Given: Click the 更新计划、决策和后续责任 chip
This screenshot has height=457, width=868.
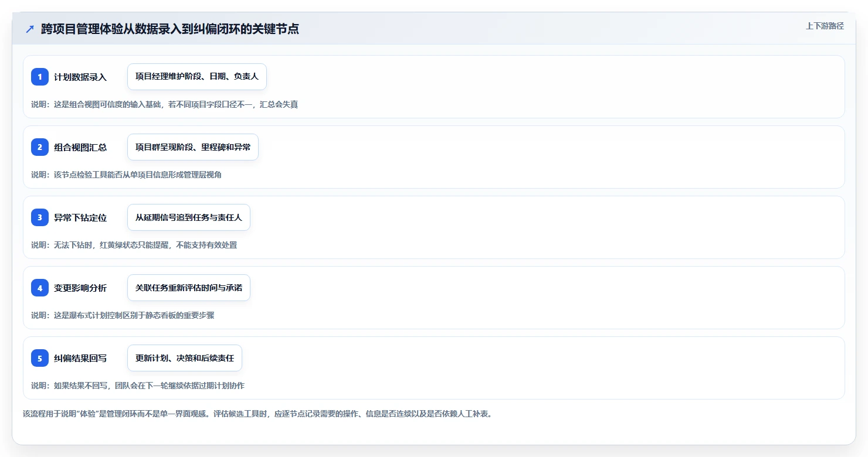Looking at the screenshot, I should pos(185,358).
